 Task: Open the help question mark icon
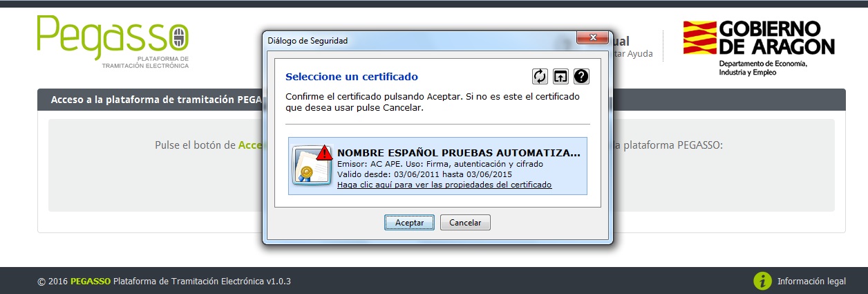581,76
